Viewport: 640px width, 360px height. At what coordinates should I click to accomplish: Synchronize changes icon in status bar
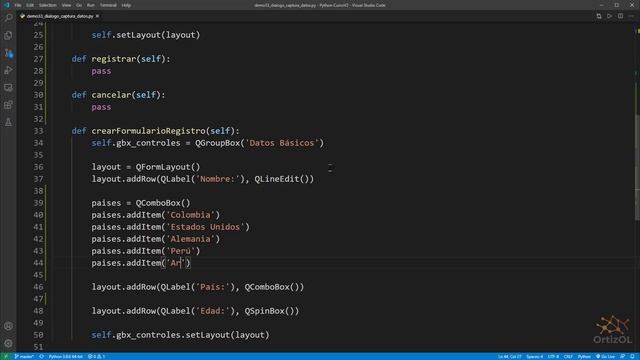coord(42,356)
